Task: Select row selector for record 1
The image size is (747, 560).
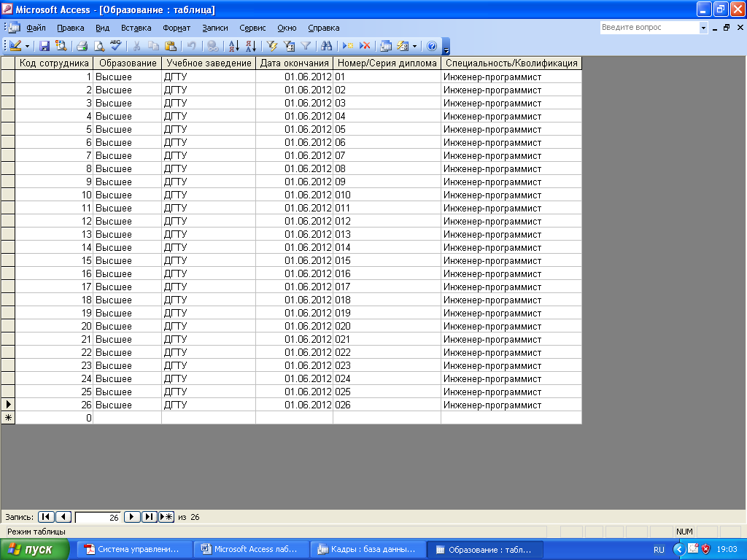Action: [7, 77]
